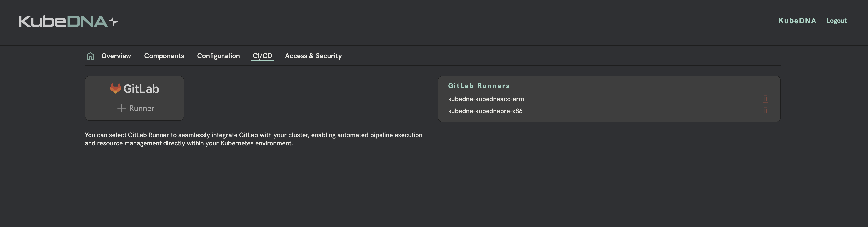
Task: Log out using the Logout link
Action: pyautogui.click(x=836, y=21)
